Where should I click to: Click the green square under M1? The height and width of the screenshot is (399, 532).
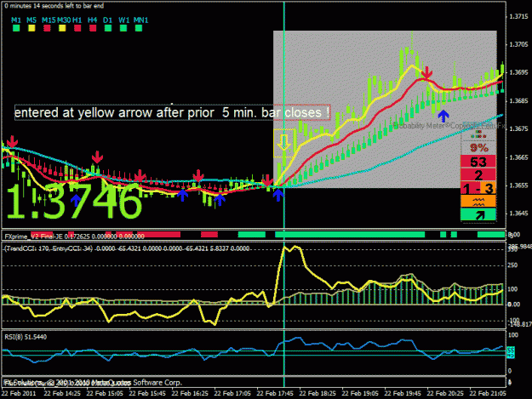pyautogui.click(x=16, y=28)
